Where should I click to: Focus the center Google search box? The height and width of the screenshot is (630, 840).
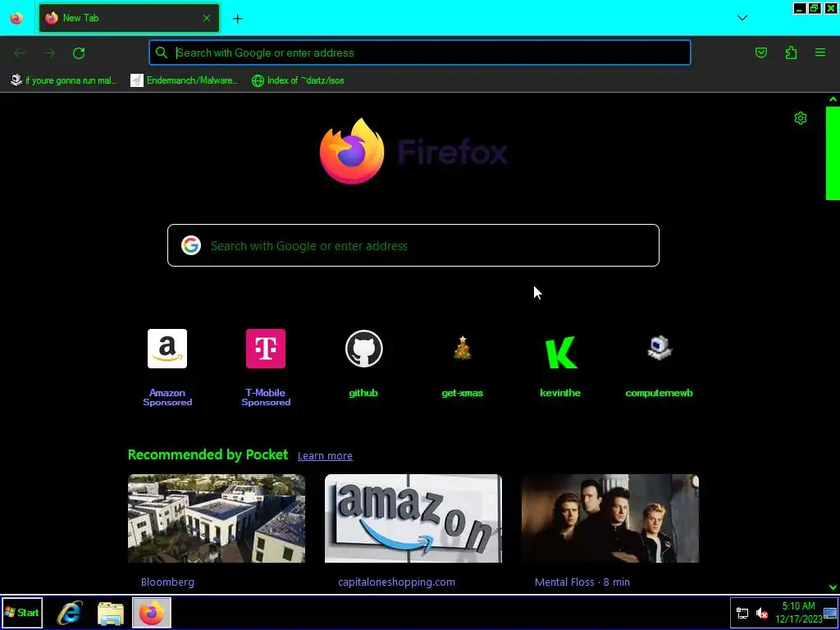coord(413,245)
